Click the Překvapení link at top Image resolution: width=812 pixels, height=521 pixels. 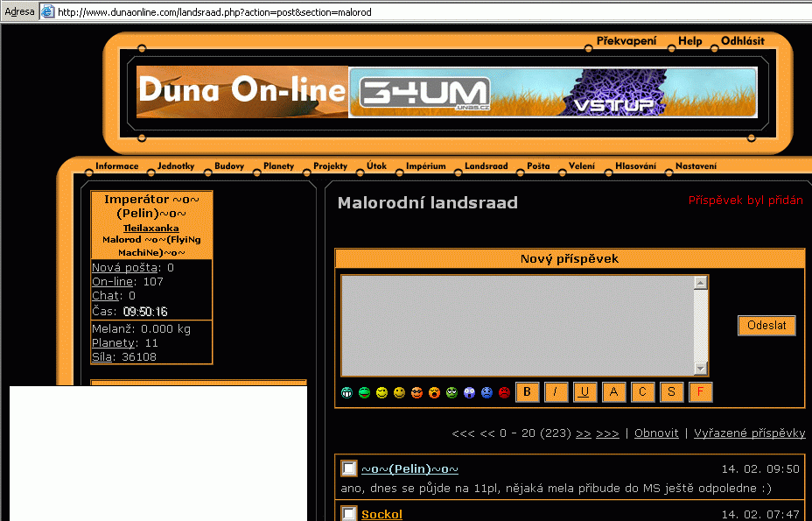[x=626, y=41]
